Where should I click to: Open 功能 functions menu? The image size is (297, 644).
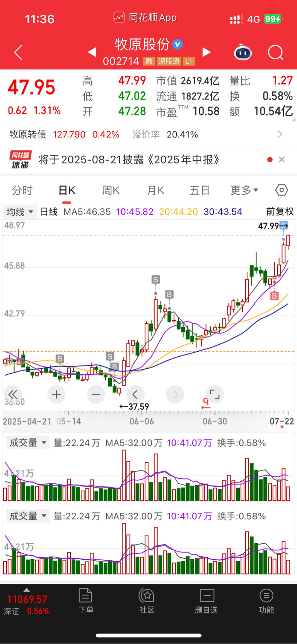point(266,601)
